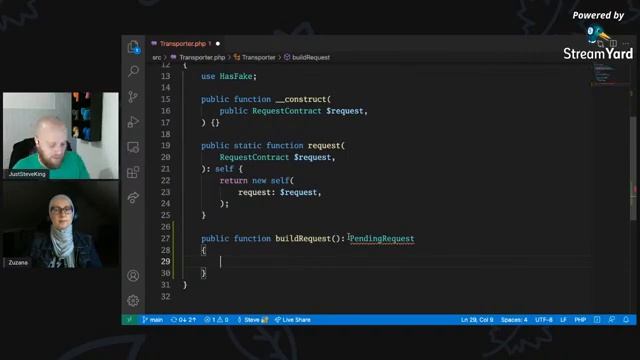Change indentation via Spaces: 4

(514, 320)
